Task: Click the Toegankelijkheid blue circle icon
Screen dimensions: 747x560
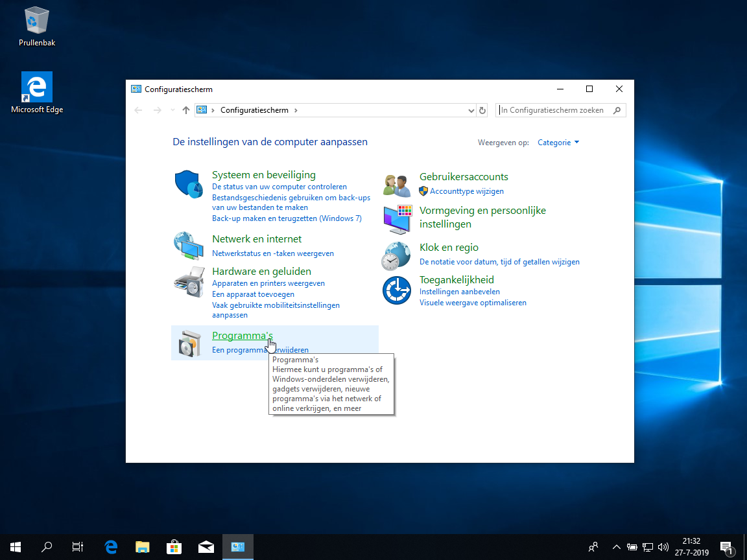Action: (396, 290)
